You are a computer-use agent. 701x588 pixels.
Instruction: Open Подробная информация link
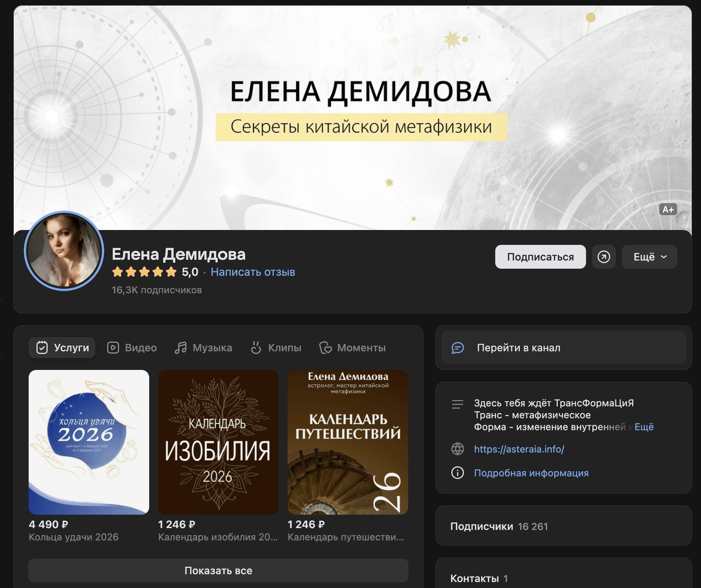coord(531,473)
